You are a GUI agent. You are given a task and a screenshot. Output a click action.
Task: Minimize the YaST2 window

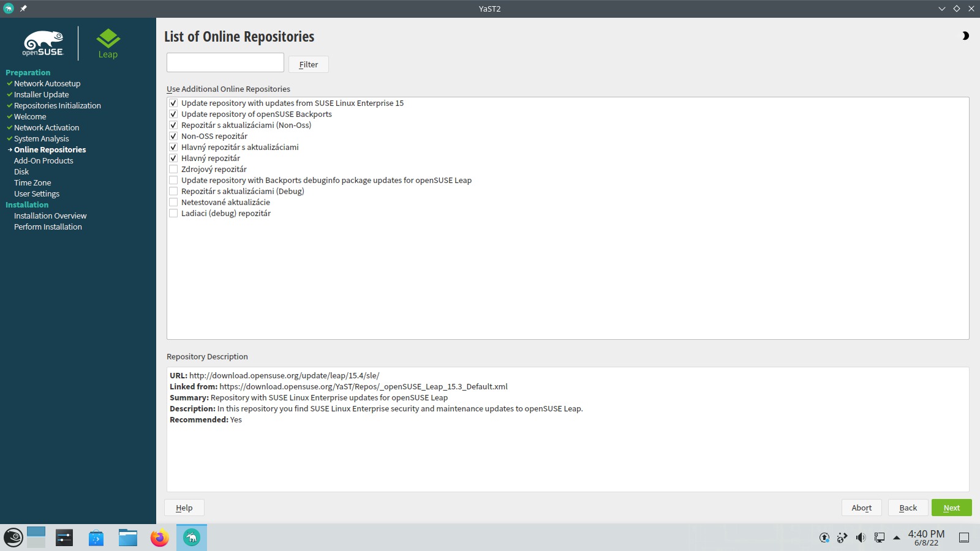[942, 9]
